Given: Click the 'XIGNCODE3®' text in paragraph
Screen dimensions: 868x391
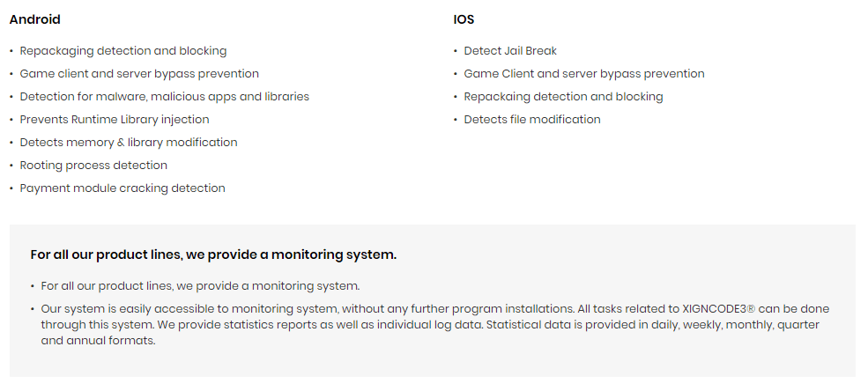Looking at the screenshot, I should [x=718, y=308].
